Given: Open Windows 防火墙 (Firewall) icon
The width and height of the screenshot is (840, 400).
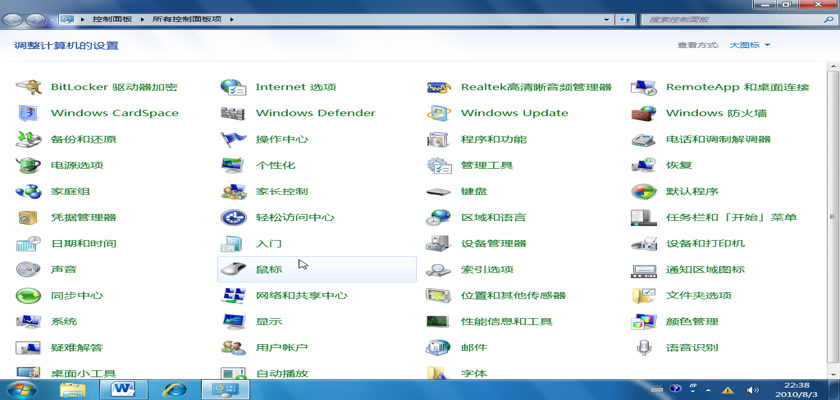Looking at the screenshot, I should click(x=643, y=113).
